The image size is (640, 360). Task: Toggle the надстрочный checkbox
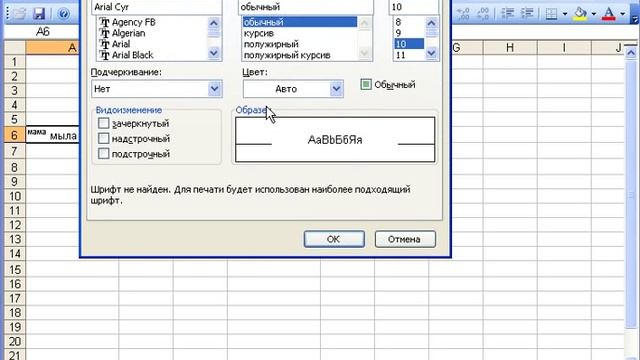click(104, 138)
